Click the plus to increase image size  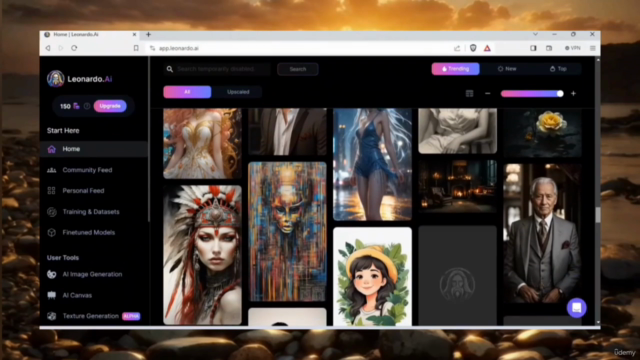coord(573,93)
